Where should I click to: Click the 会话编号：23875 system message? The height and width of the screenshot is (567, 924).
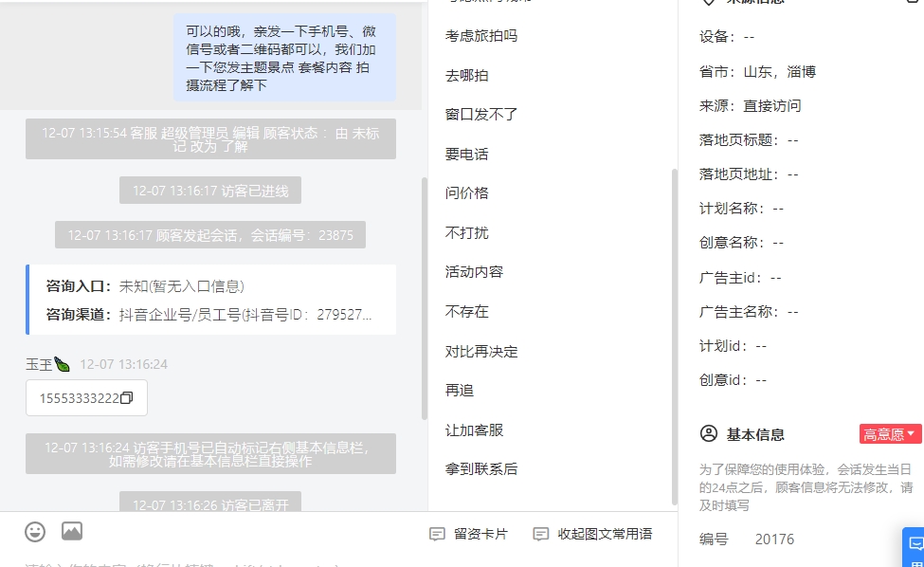210,235
